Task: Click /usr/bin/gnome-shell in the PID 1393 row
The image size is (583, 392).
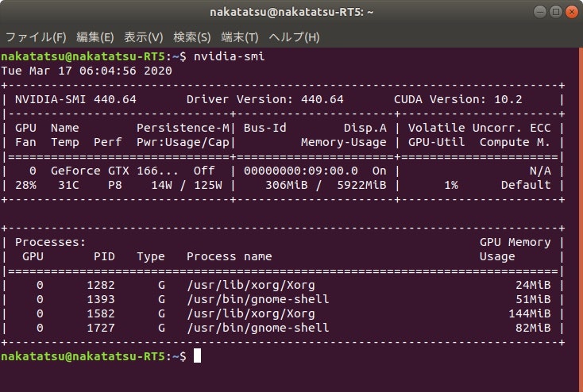Action: (257, 299)
